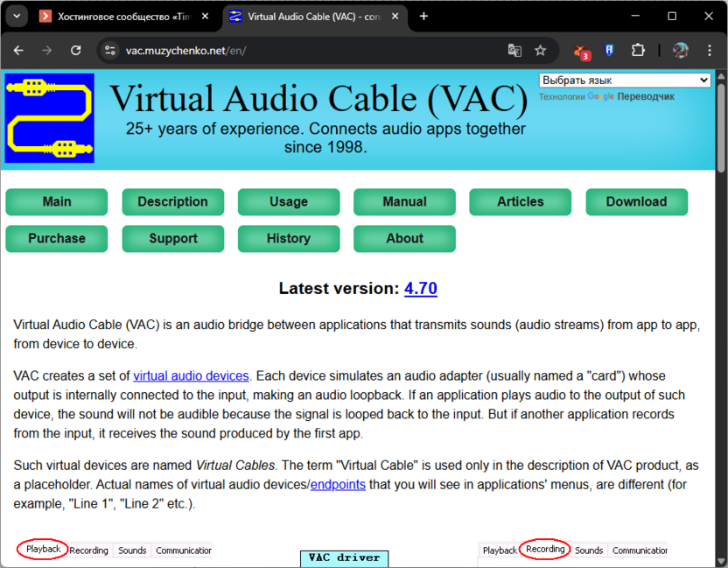The height and width of the screenshot is (568, 728).
Task: Open the About page
Action: click(x=404, y=238)
